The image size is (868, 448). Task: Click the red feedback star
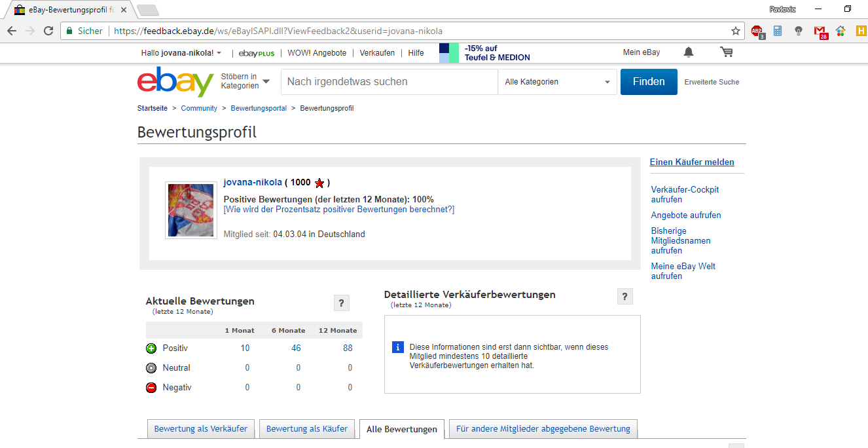click(319, 183)
